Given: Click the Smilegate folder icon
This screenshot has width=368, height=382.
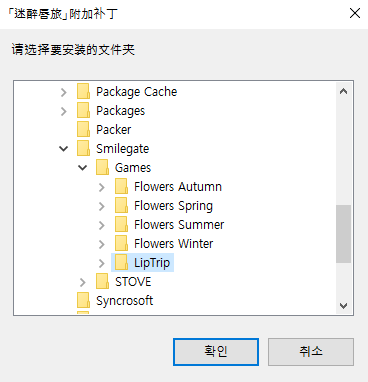Looking at the screenshot, I should pos(83,149).
